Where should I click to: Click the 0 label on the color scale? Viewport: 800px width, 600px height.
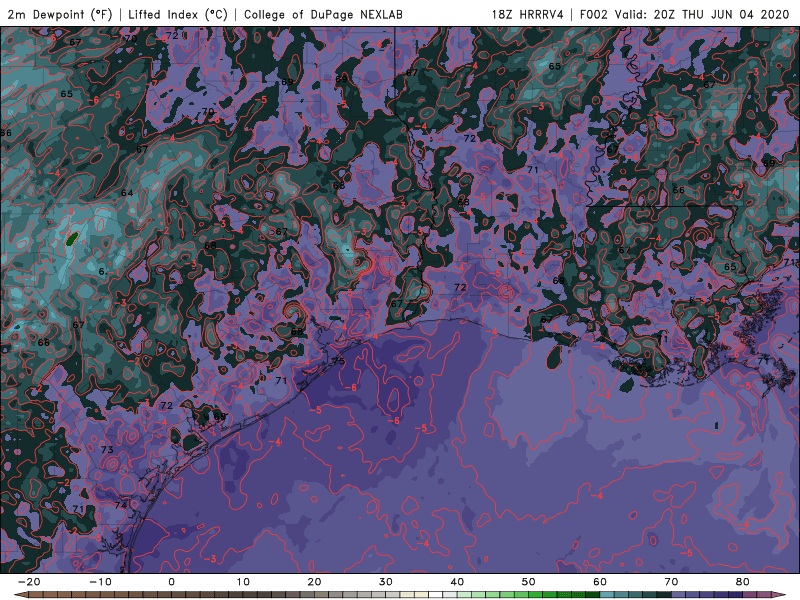pyautogui.click(x=171, y=582)
